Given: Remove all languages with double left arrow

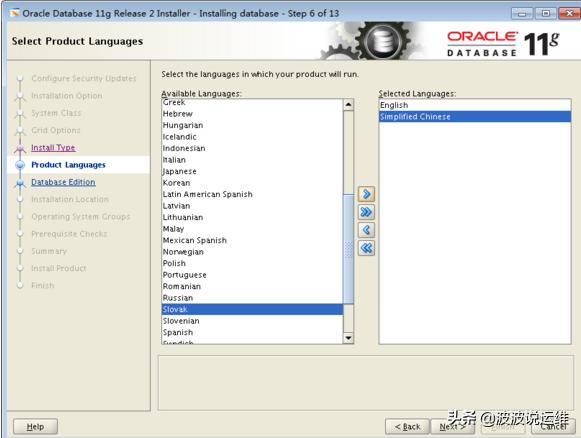Looking at the screenshot, I should pyautogui.click(x=366, y=248).
